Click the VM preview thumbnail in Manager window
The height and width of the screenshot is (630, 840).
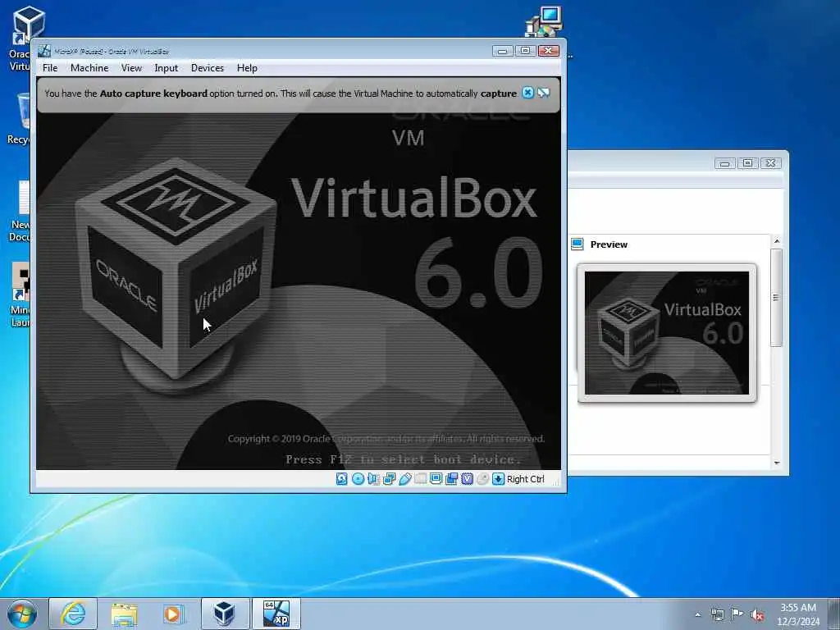(667, 333)
